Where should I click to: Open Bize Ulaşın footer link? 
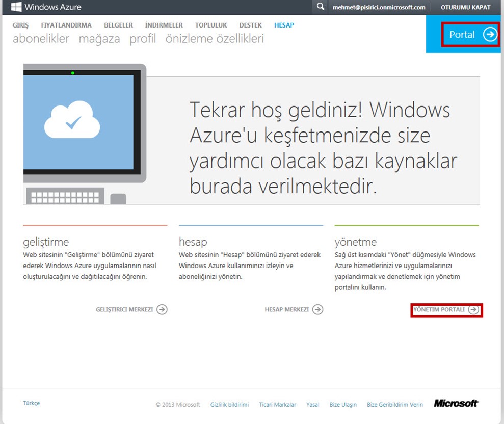[x=343, y=405]
